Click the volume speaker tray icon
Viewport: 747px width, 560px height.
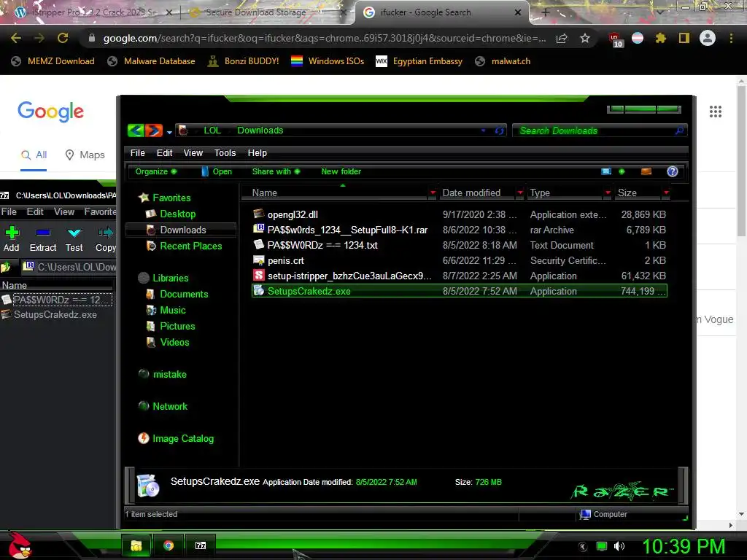619,546
